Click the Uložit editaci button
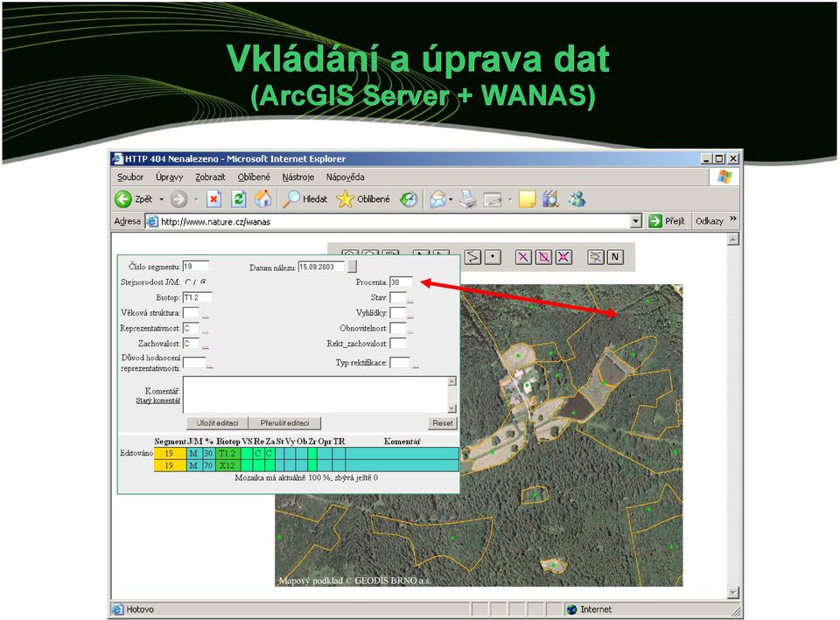 pos(217,423)
